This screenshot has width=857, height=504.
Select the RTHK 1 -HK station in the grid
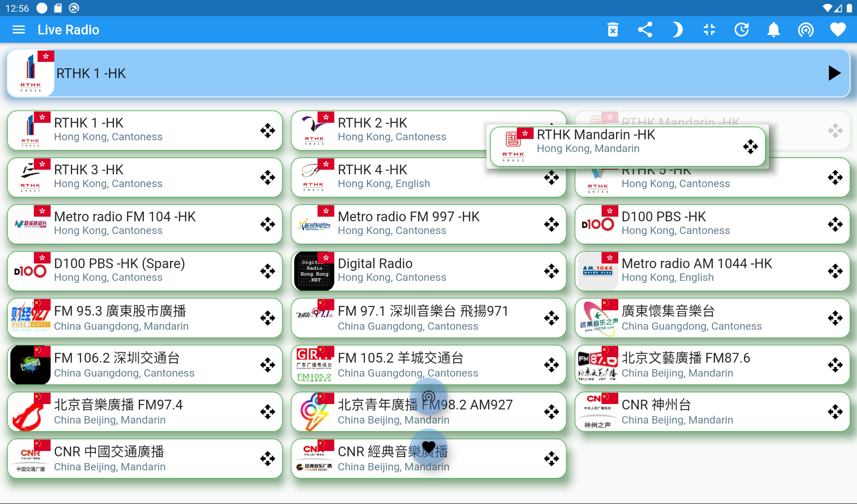145,131
